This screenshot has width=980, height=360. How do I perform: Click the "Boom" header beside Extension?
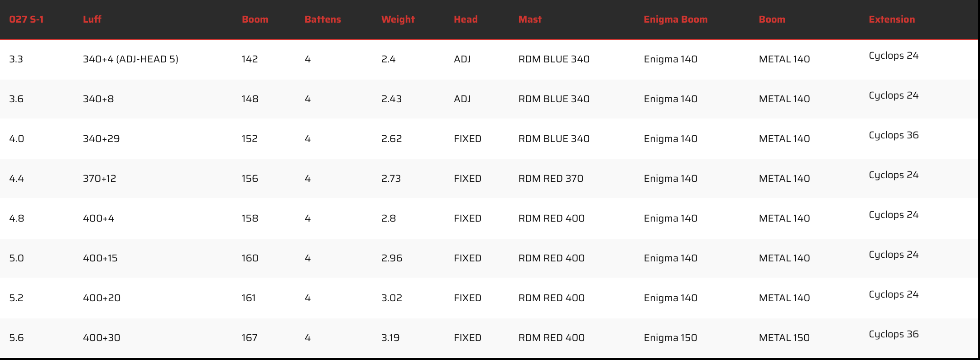pyautogui.click(x=772, y=19)
